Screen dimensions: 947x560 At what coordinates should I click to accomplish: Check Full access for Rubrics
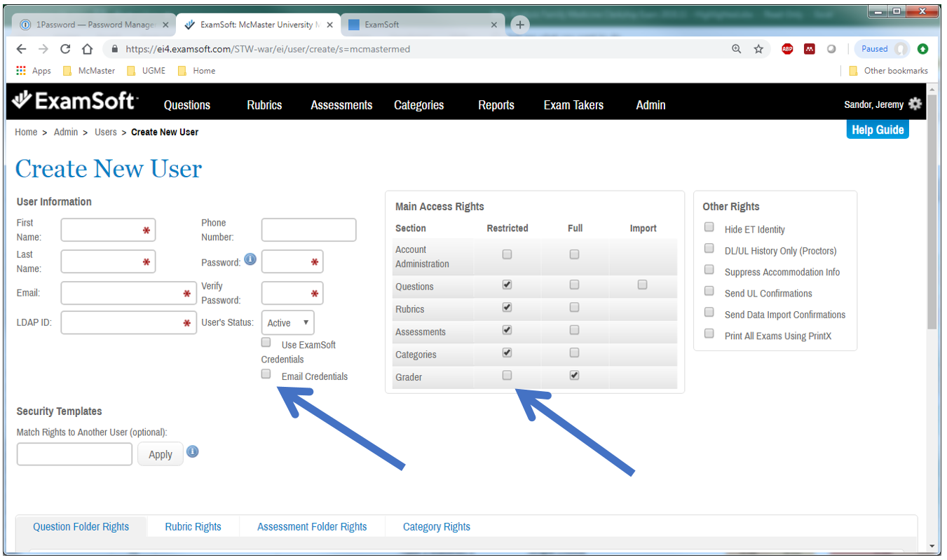(574, 307)
